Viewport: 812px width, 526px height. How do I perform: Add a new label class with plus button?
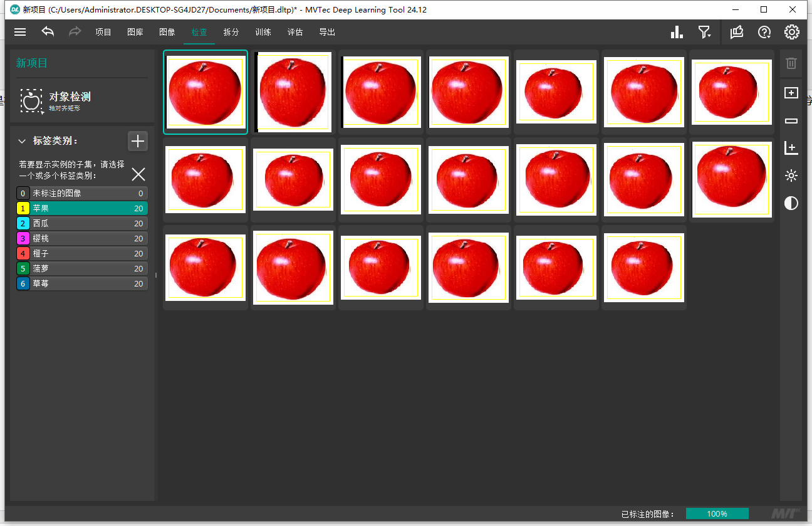(x=137, y=141)
